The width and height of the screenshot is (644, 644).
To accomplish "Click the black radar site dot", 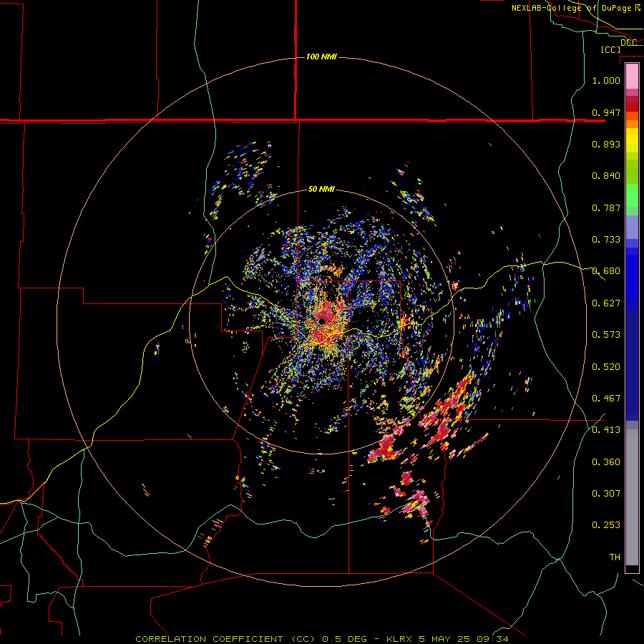I will point(322,321).
